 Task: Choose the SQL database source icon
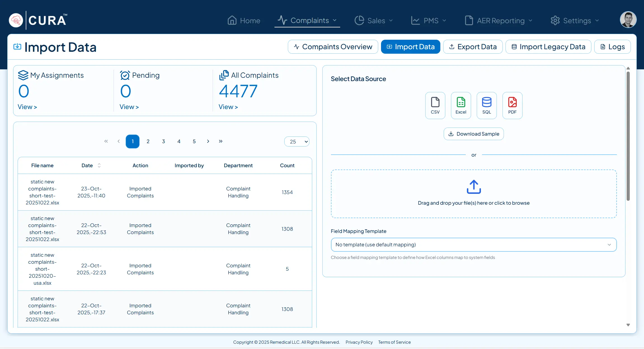coord(486,105)
